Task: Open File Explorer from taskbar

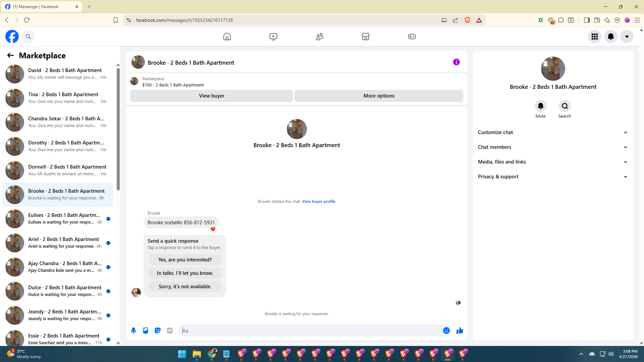Action: [197, 354]
